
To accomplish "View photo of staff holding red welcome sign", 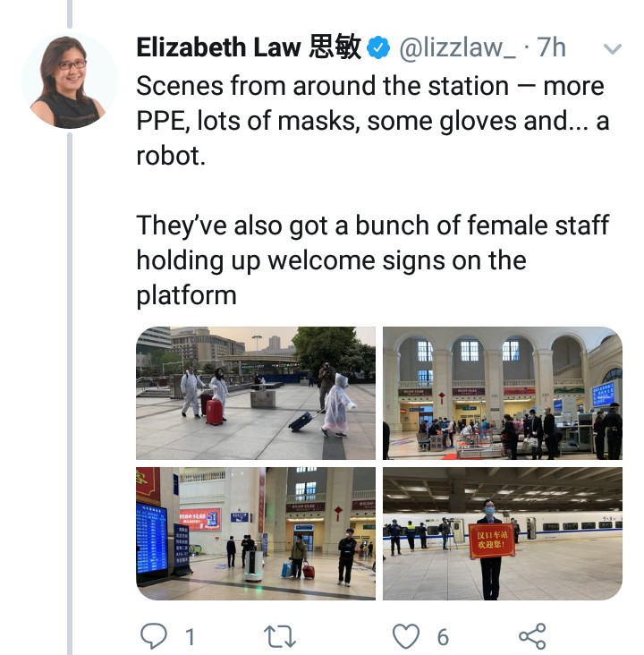I will click(x=503, y=533).
